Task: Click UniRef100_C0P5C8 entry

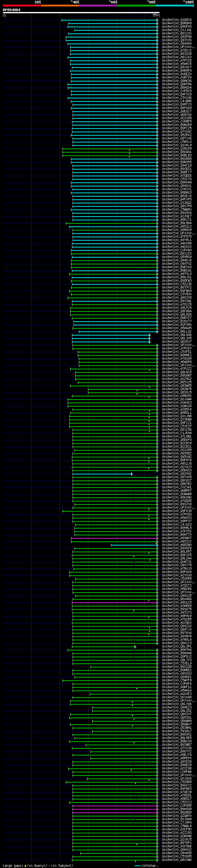Action: [177, 91]
